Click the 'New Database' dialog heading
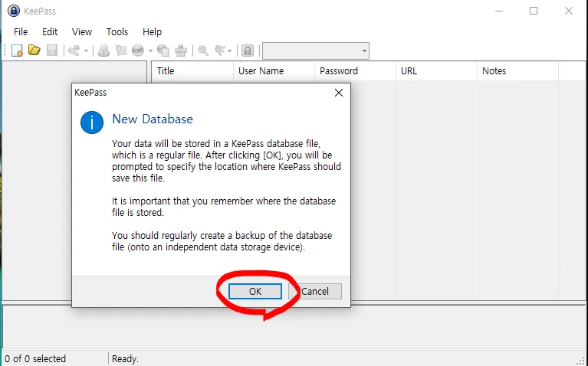588x366 pixels. click(x=153, y=119)
